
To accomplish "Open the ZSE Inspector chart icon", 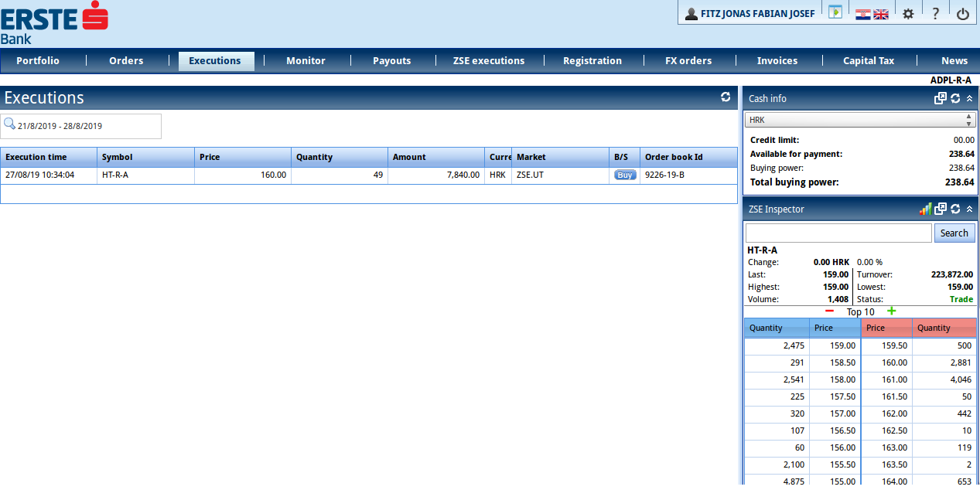I will click(926, 209).
